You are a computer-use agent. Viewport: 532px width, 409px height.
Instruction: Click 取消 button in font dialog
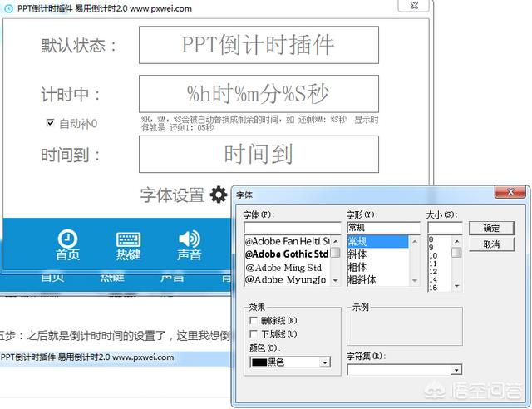pos(491,244)
